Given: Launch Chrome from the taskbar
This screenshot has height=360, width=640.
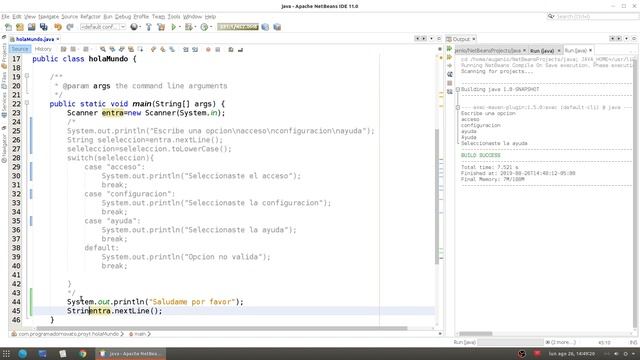Looking at the screenshot, I should click(x=83, y=354).
